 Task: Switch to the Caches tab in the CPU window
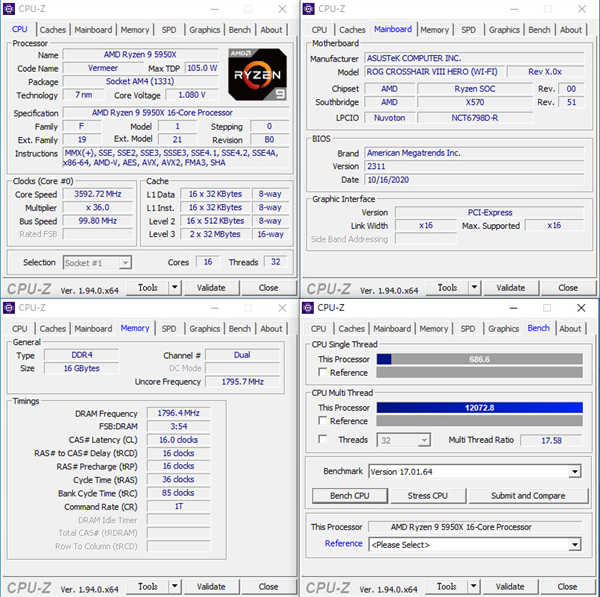[52, 29]
